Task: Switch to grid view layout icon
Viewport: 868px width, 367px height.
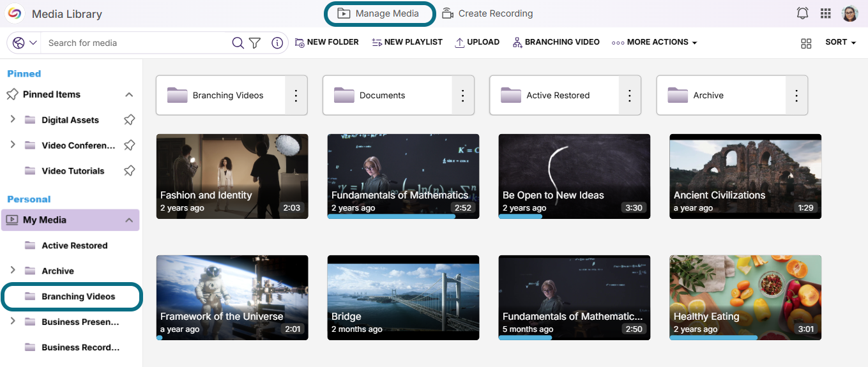Action: [x=806, y=43]
